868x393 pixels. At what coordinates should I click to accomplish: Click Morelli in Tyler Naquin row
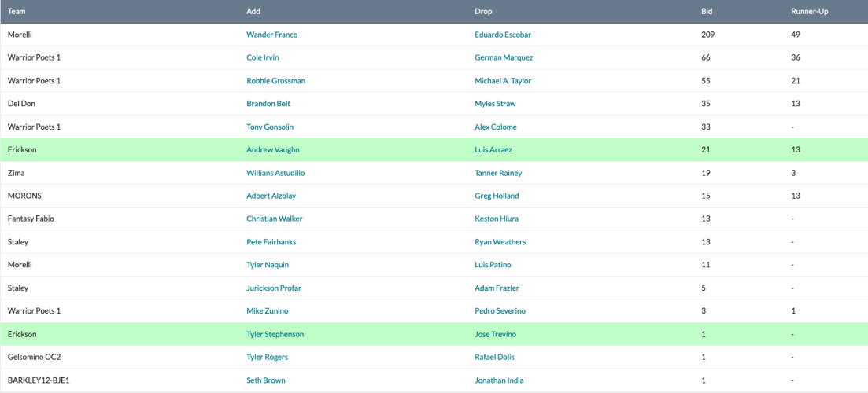tap(20, 265)
